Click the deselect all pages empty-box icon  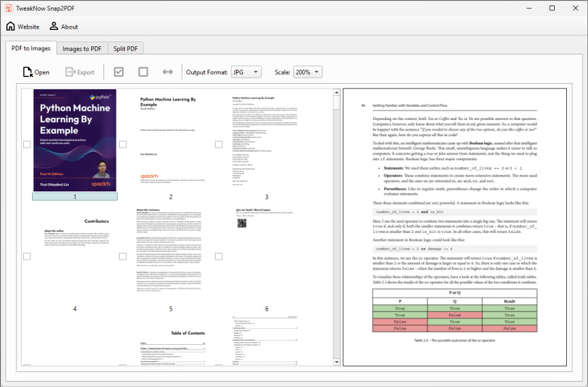[x=143, y=72]
